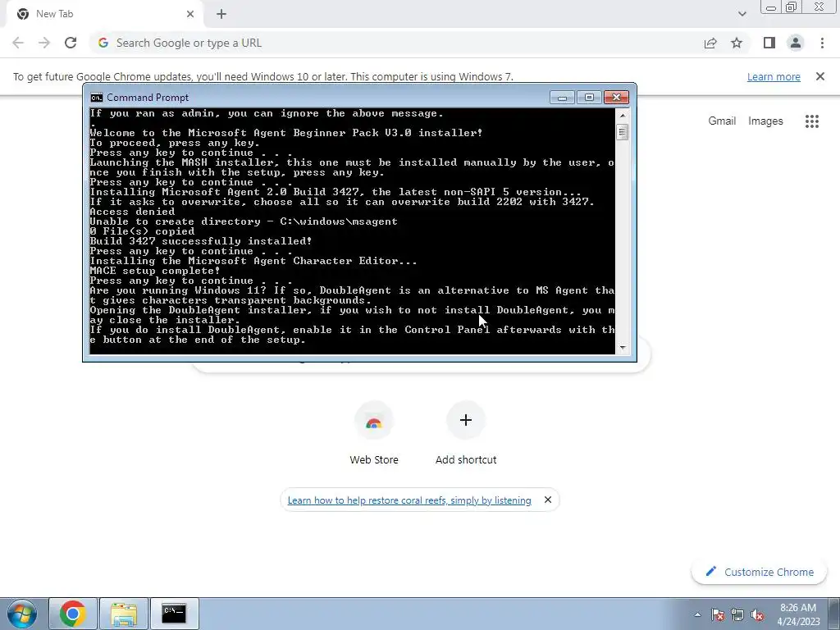The width and height of the screenshot is (840, 630).
Task: Open the Learn more link
Action: [x=774, y=76]
